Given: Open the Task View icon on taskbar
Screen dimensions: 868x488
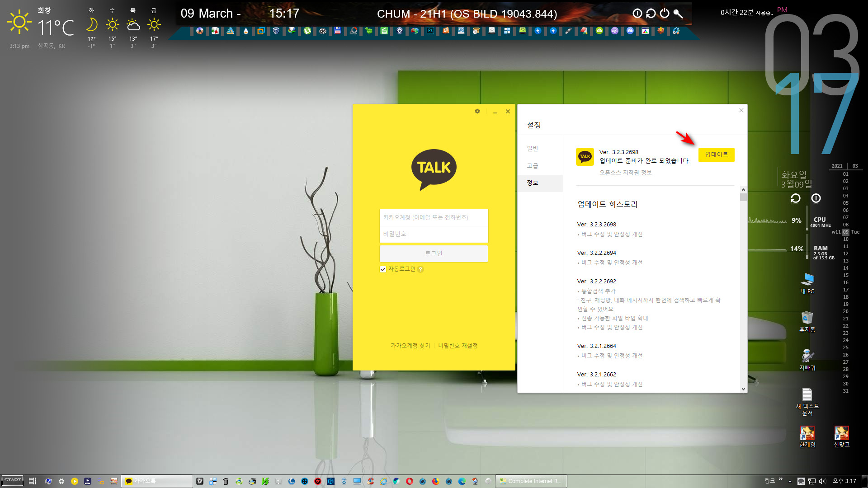Looking at the screenshot, I should (32, 481).
